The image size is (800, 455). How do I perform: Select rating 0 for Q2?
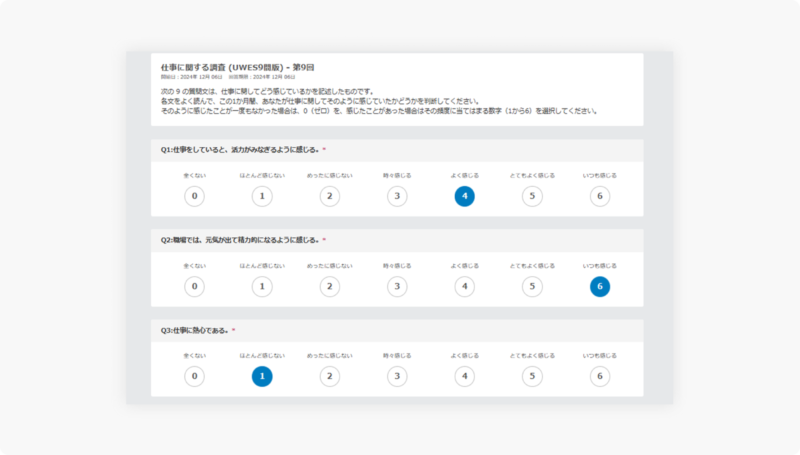(x=194, y=286)
